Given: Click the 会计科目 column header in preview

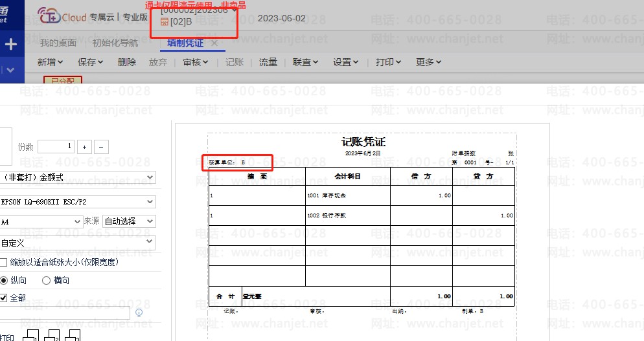Looking at the screenshot, I should [x=347, y=177].
